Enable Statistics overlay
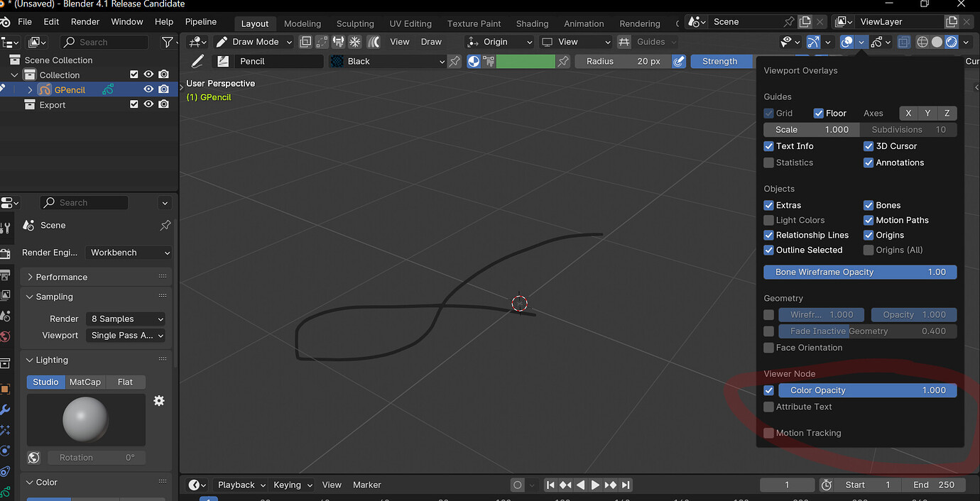 [x=768, y=163]
